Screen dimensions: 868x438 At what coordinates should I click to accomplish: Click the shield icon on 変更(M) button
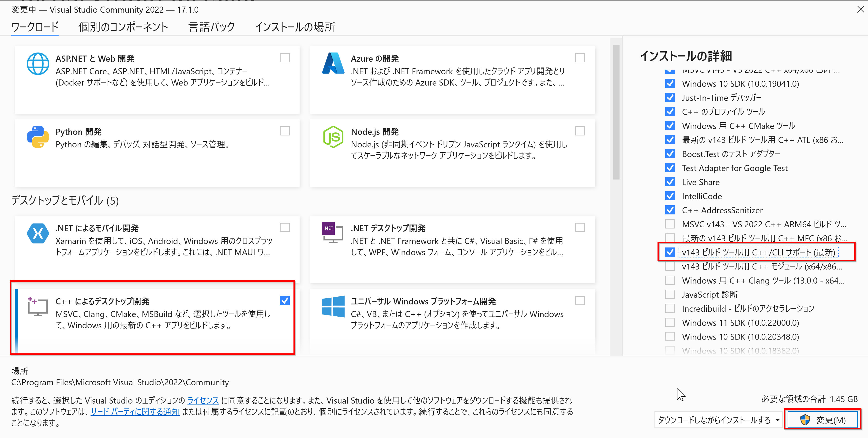[x=805, y=420]
